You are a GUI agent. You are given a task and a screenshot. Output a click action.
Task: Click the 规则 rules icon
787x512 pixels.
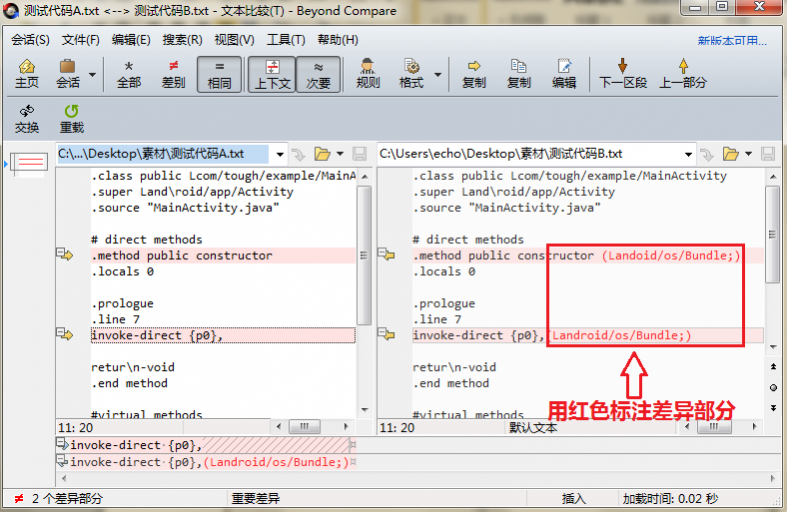coord(368,73)
